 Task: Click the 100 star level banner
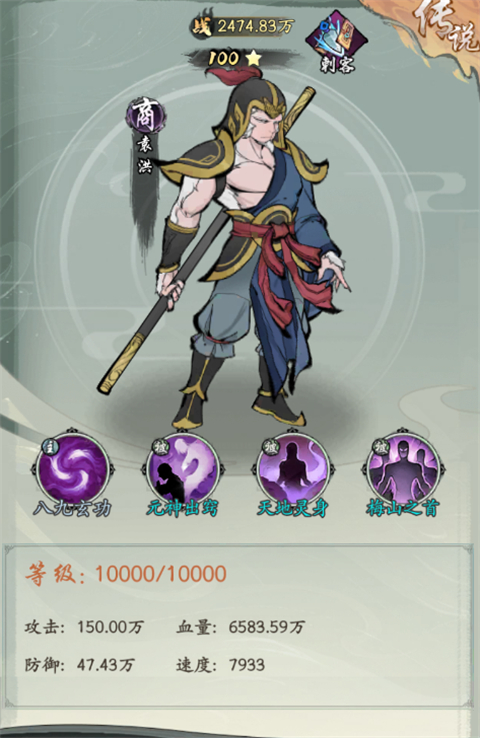(x=235, y=58)
